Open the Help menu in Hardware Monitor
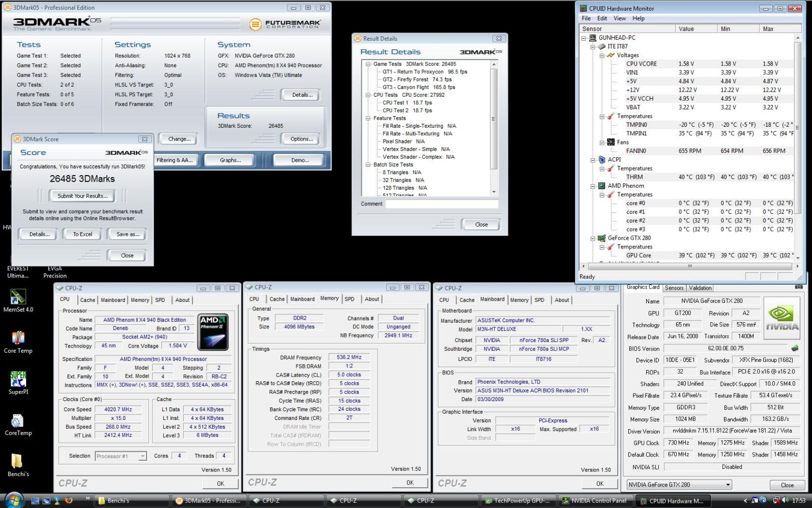 (639, 18)
